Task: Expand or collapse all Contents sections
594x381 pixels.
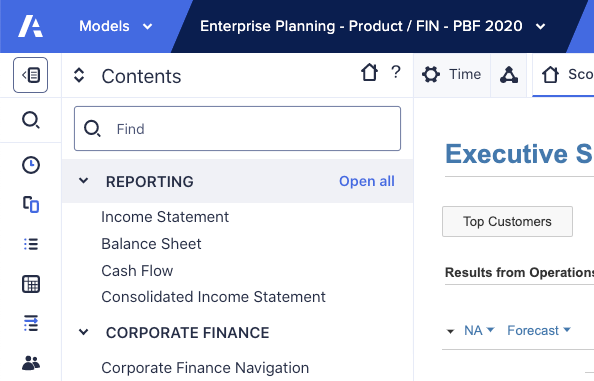Action: coord(79,75)
